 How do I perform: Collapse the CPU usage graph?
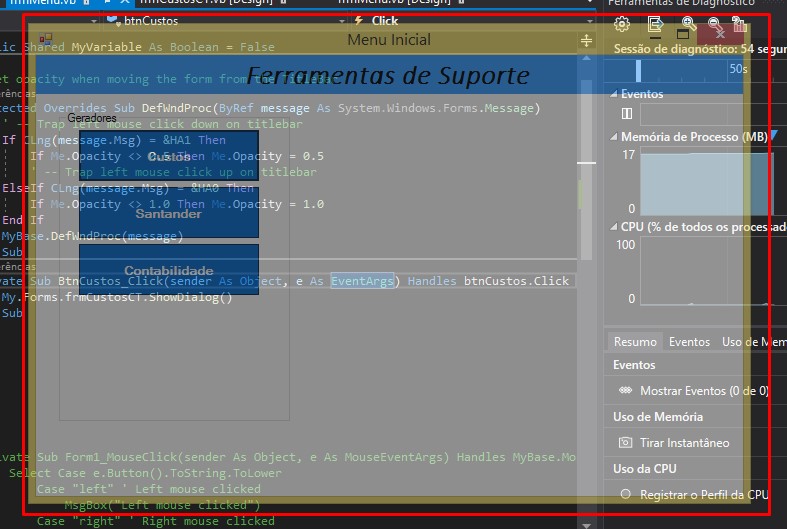(x=613, y=227)
